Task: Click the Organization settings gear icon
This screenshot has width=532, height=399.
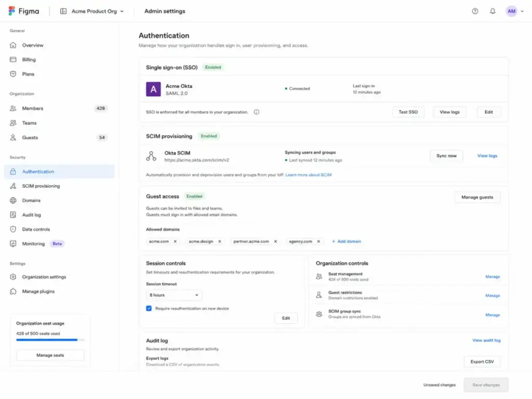Action: click(x=13, y=277)
